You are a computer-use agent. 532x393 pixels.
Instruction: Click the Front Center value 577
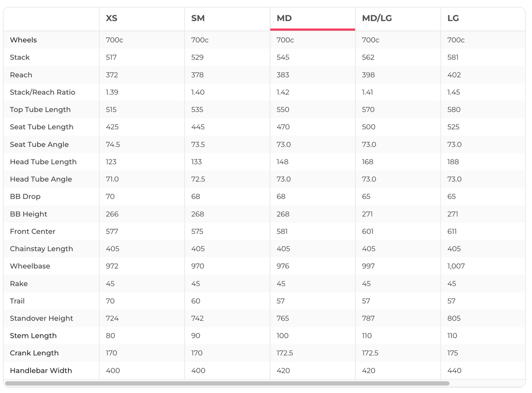(111, 231)
